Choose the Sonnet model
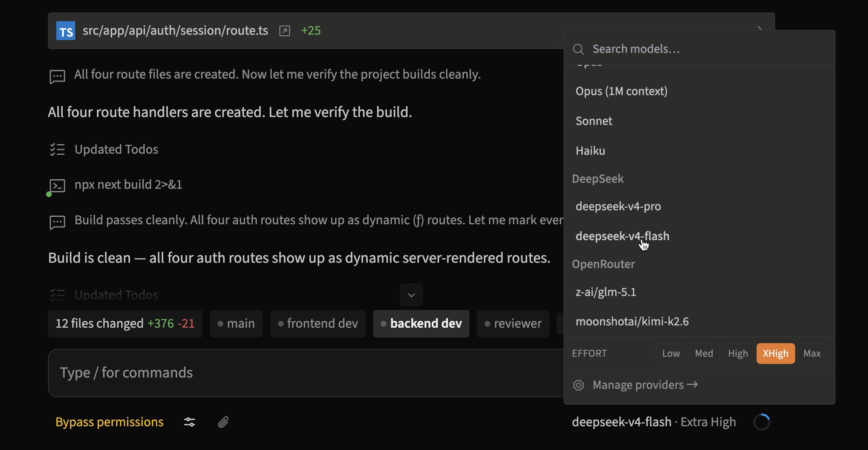The height and width of the screenshot is (450, 868). 699,121
